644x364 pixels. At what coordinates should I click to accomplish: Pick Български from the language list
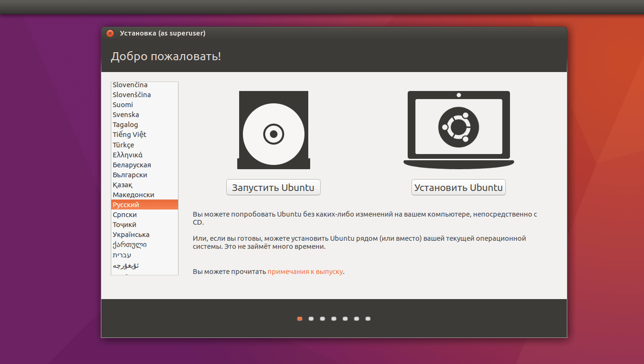[x=144, y=175]
